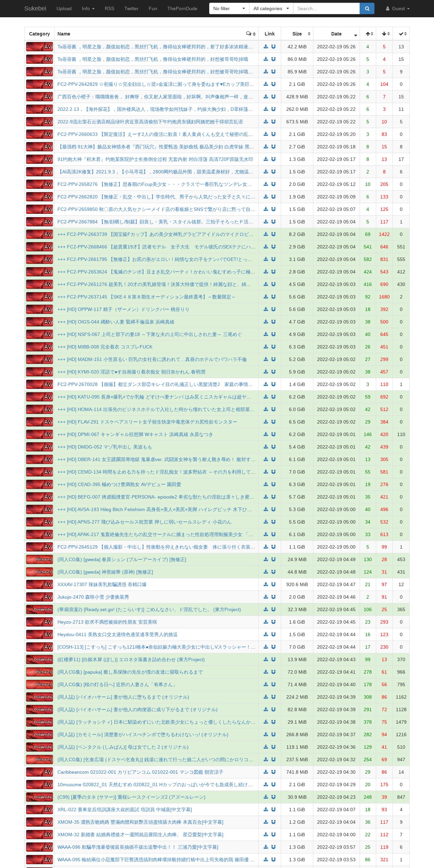Download torrent for the 741.8 MiB entry
Image resolution: width=434 pixels, height=868 pixels.
(266, 772)
